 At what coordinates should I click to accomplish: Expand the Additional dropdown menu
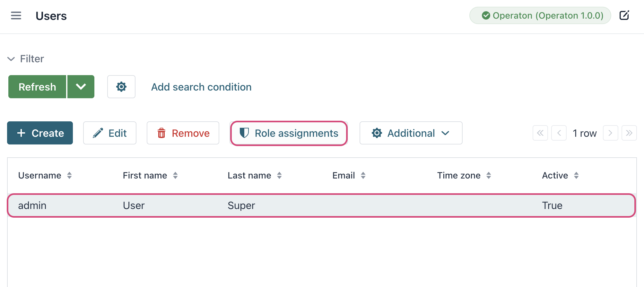[x=446, y=133]
